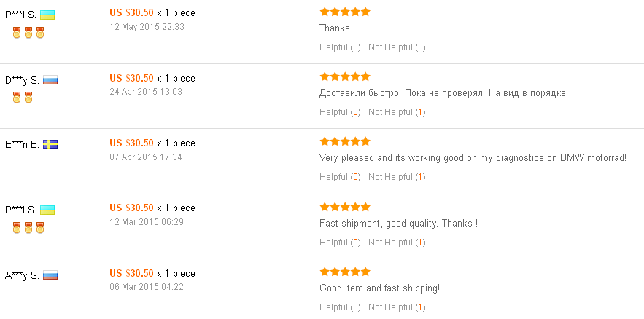
Task: Click the medal badges on the 12 May review
Action: (x=28, y=32)
